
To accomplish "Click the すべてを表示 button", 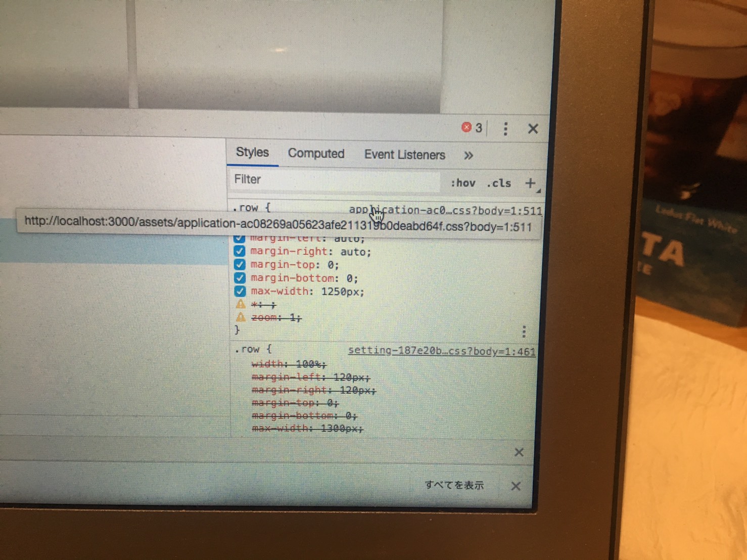I will coord(454,485).
